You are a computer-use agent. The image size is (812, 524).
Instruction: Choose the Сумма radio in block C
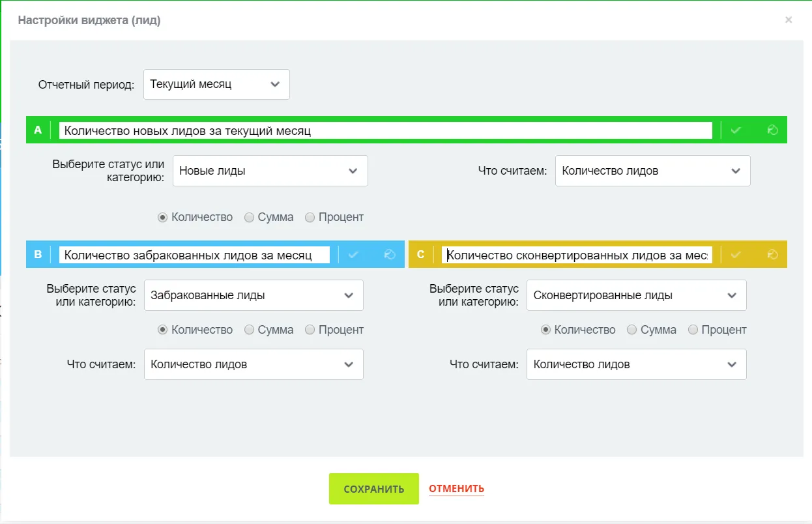point(631,330)
